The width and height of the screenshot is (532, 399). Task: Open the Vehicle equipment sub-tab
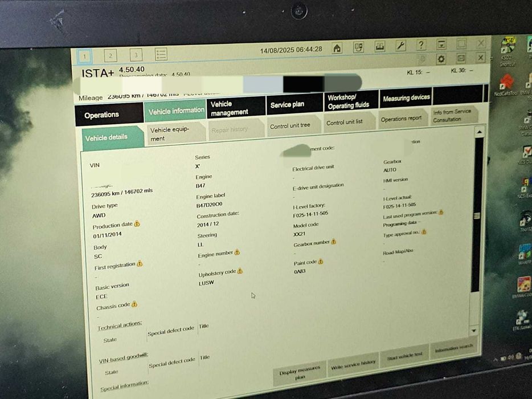coord(176,134)
